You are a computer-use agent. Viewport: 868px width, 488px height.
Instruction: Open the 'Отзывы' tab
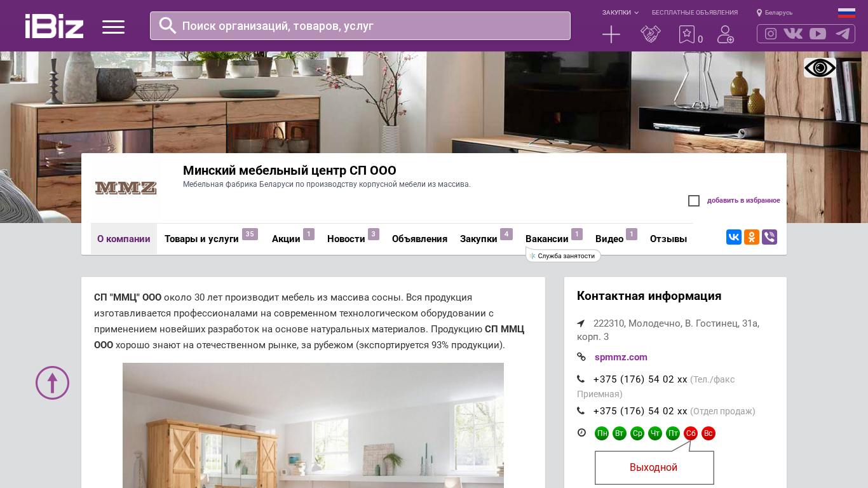(x=668, y=239)
